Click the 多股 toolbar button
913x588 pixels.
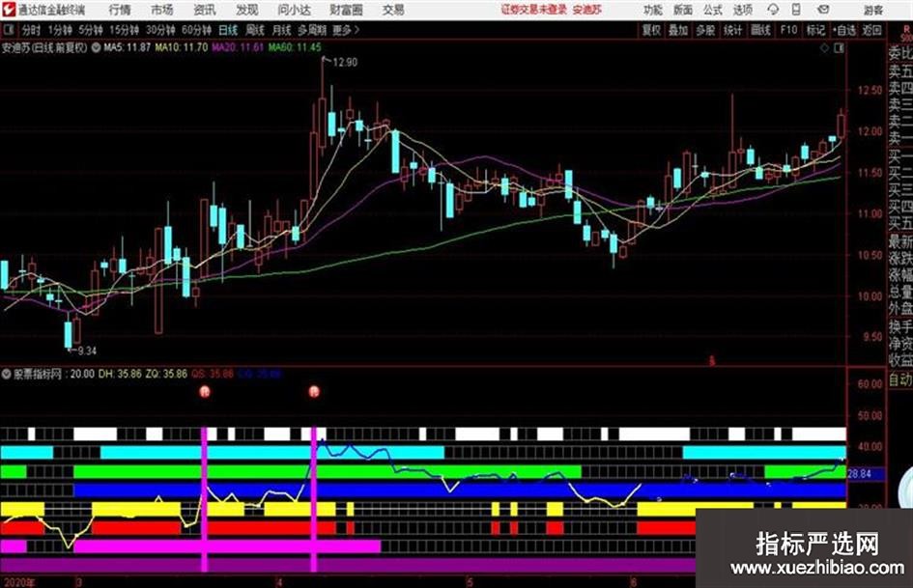click(x=705, y=30)
